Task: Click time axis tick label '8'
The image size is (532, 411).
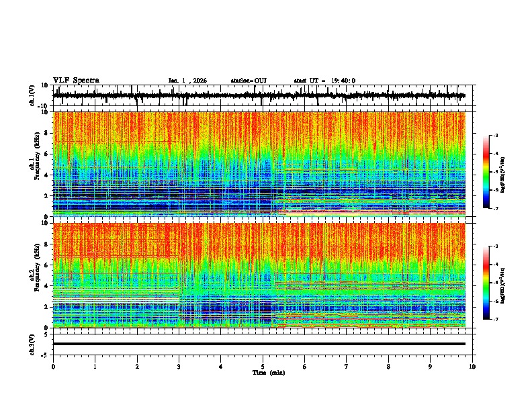Action: (x=388, y=367)
